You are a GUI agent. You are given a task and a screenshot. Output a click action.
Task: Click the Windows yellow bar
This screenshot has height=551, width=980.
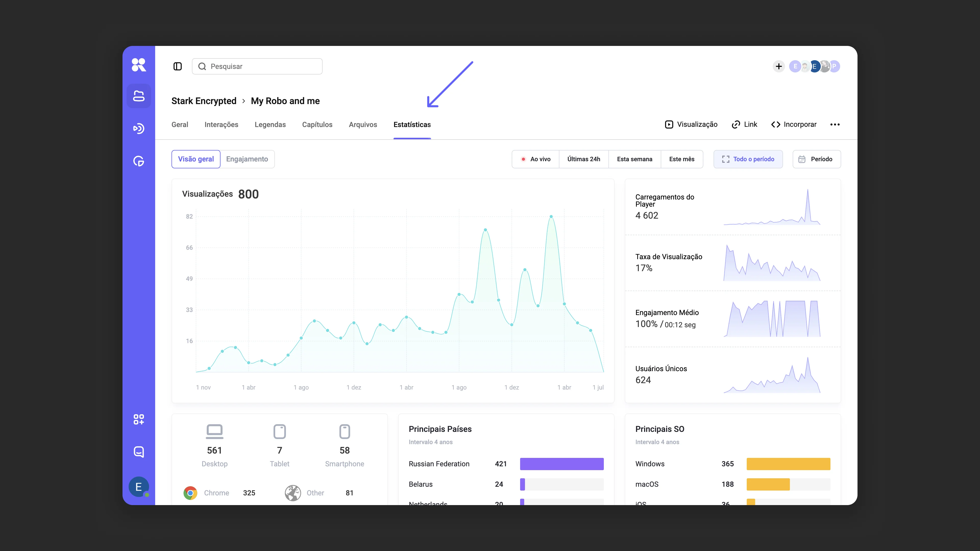point(788,464)
